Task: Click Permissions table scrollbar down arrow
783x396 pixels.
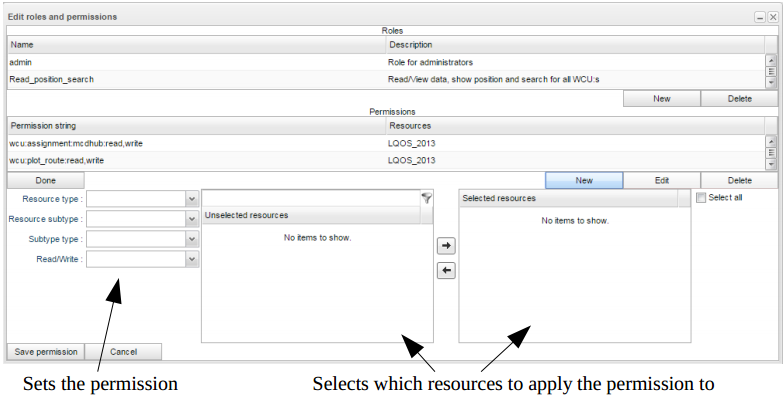Action: pyautogui.click(x=771, y=164)
